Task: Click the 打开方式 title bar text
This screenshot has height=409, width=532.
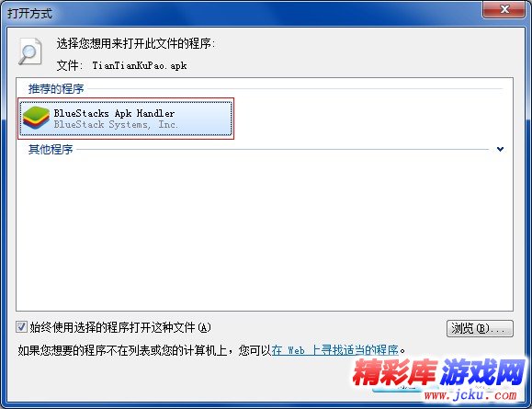Action: pos(29,14)
